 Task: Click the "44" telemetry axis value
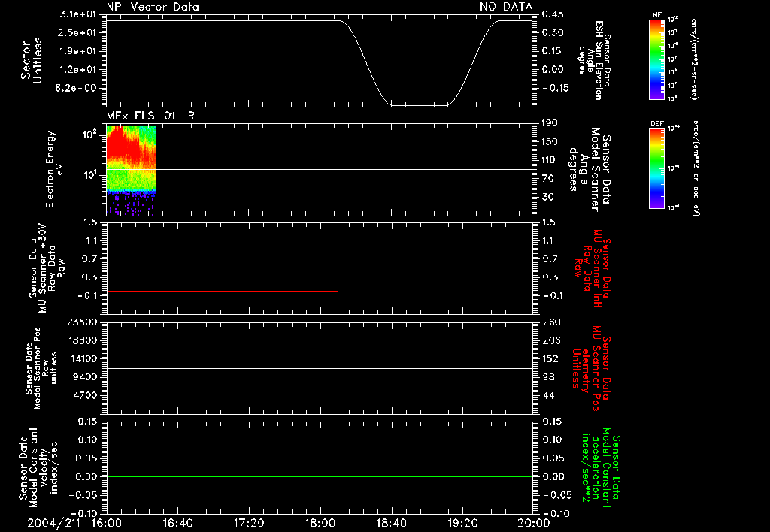(x=548, y=395)
